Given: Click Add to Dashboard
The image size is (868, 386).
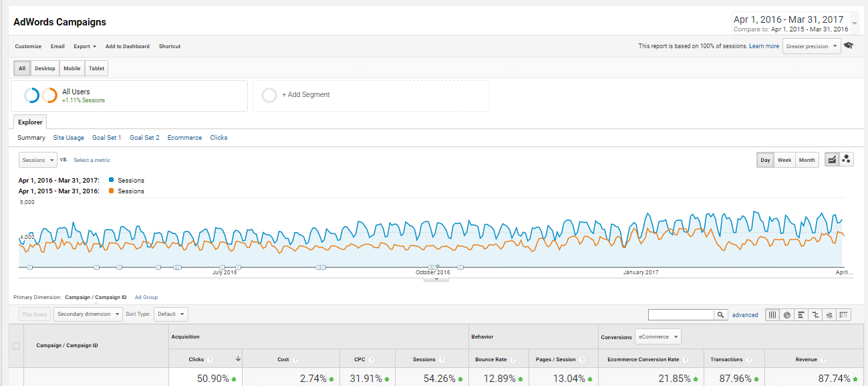Looking at the screenshot, I should [x=128, y=46].
